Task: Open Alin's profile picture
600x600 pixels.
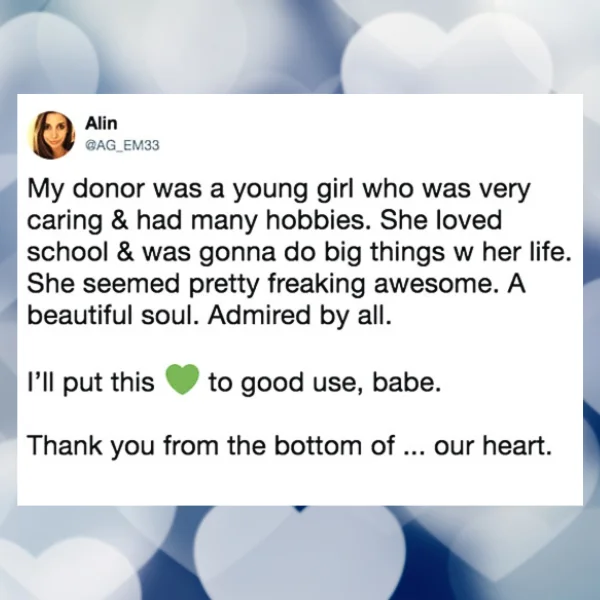Action: coord(51,135)
